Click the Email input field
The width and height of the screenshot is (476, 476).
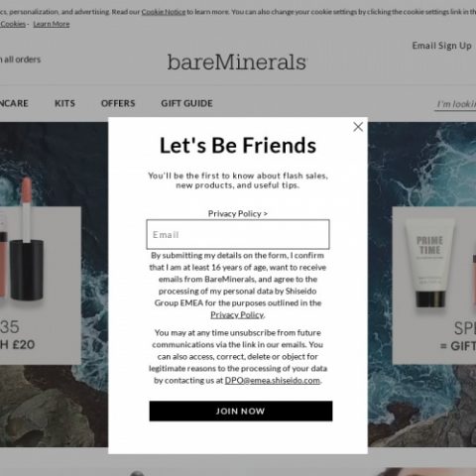[238, 234]
